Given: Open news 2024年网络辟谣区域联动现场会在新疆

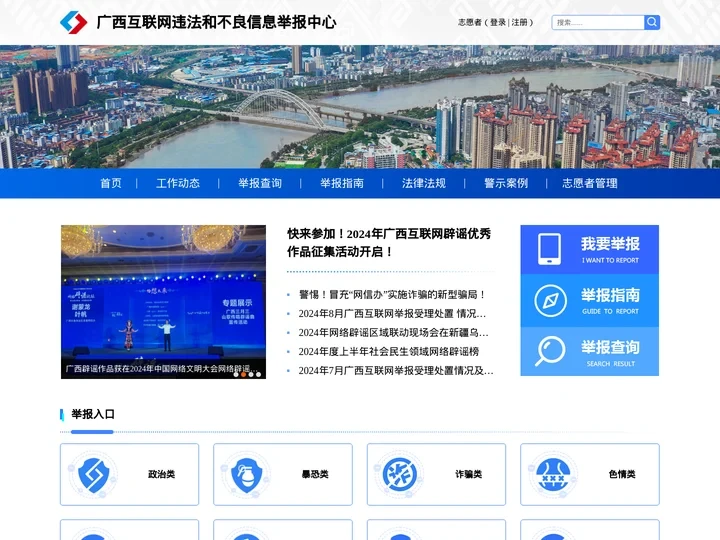Looking at the screenshot, I should pos(394,332).
